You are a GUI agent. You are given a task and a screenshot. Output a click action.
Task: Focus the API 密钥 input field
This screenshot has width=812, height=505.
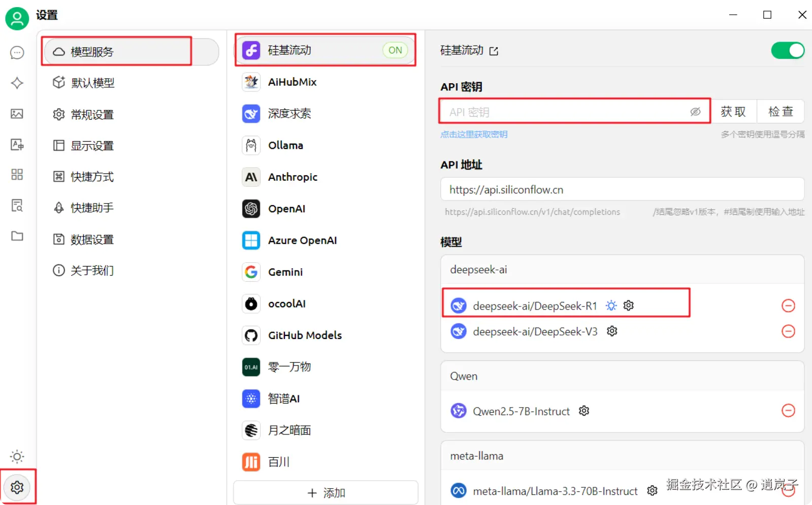click(575, 112)
